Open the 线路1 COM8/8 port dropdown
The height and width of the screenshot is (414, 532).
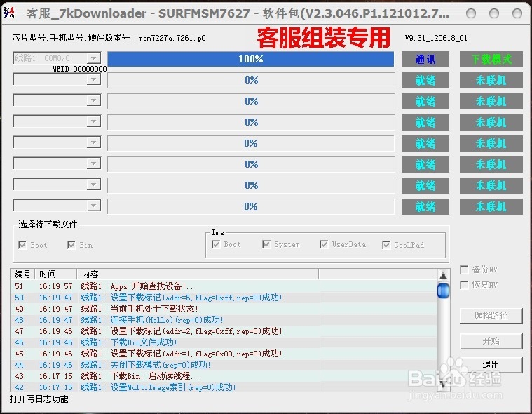tap(93, 58)
